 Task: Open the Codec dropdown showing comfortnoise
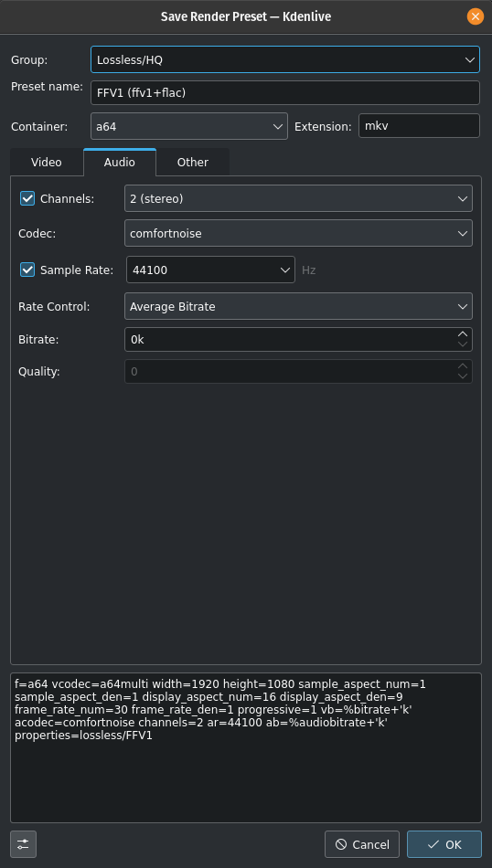[x=299, y=233]
